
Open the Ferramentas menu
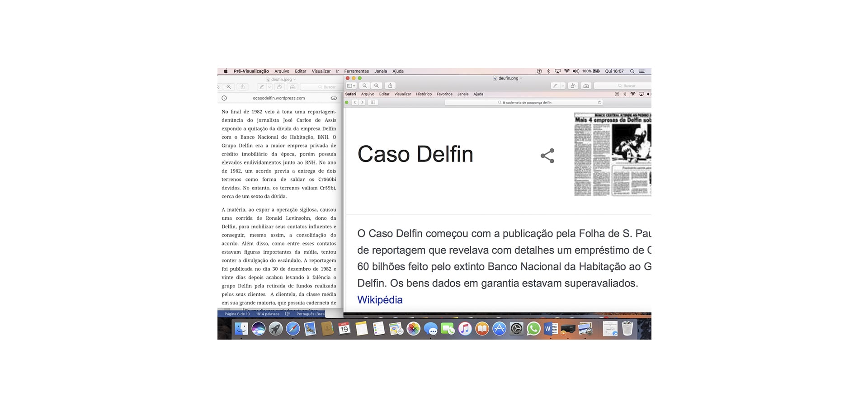click(x=356, y=71)
